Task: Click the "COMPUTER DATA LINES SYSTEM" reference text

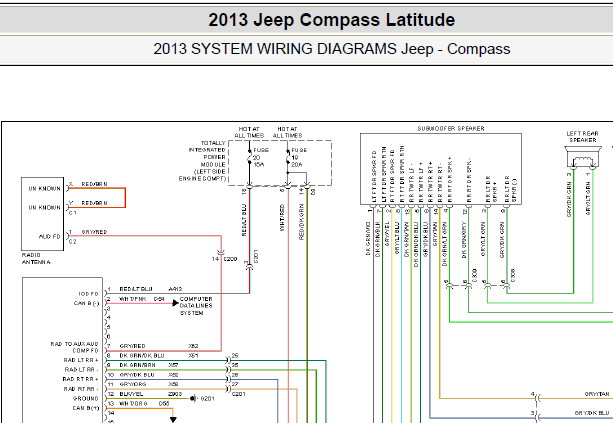Action: coord(196,306)
